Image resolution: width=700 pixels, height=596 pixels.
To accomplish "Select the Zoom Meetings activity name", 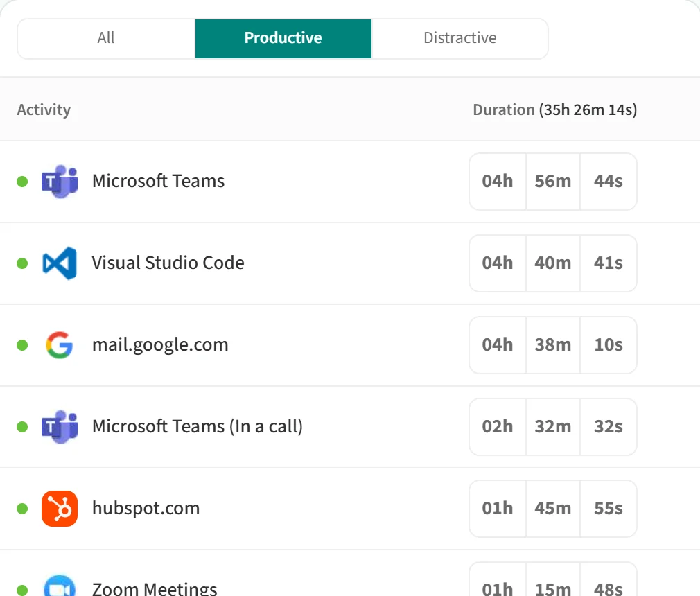I will 155,588.
